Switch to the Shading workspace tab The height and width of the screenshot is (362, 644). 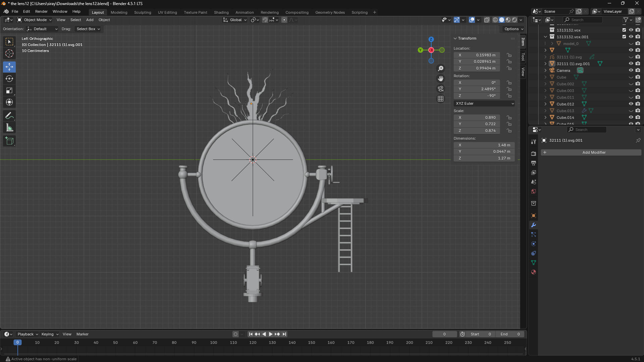[x=221, y=12]
